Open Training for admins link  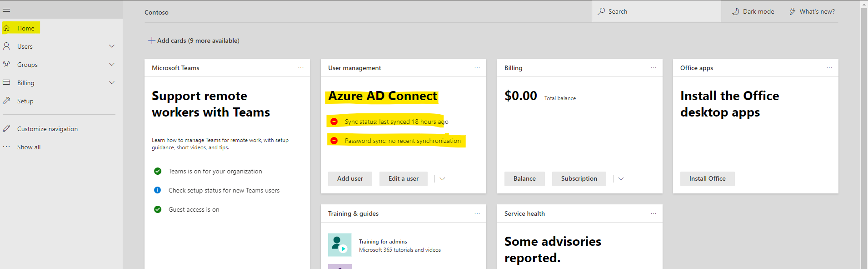point(383,242)
